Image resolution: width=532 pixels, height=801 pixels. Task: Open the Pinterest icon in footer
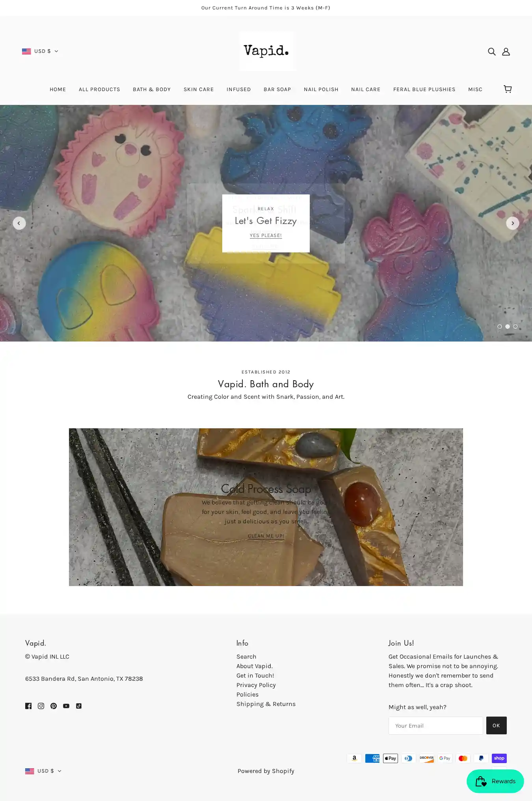[54, 706]
